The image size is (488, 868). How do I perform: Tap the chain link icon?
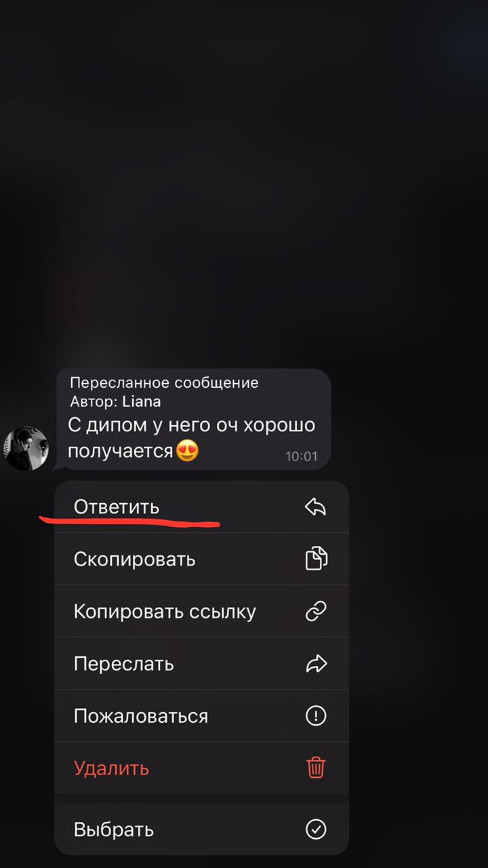(x=316, y=611)
